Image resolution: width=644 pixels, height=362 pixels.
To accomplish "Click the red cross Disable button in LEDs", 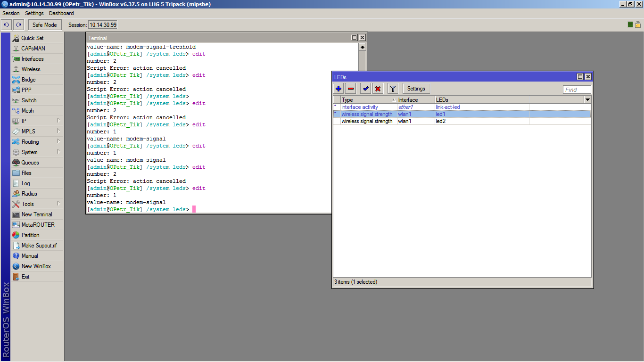I will pyautogui.click(x=378, y=89).
